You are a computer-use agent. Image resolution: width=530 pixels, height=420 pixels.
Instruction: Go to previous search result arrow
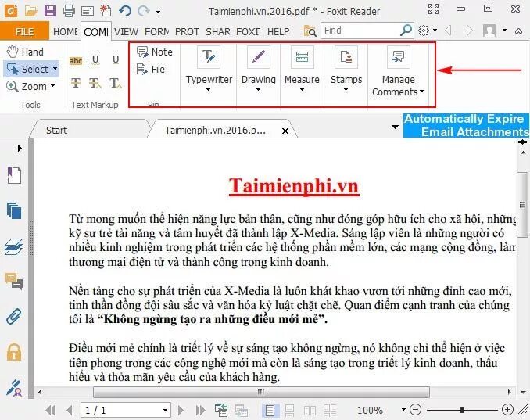tap(449, 31)
